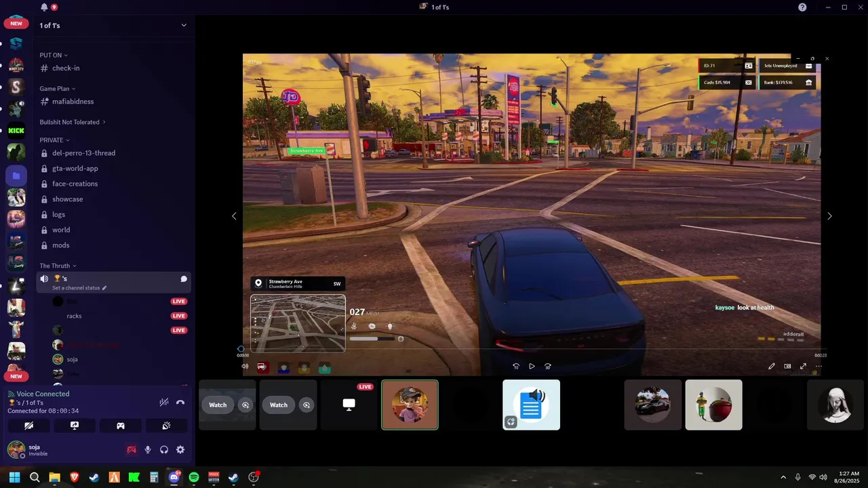Open the soundboard button
The width and height of the screenshot is (868, 488).
coord(166,426)
